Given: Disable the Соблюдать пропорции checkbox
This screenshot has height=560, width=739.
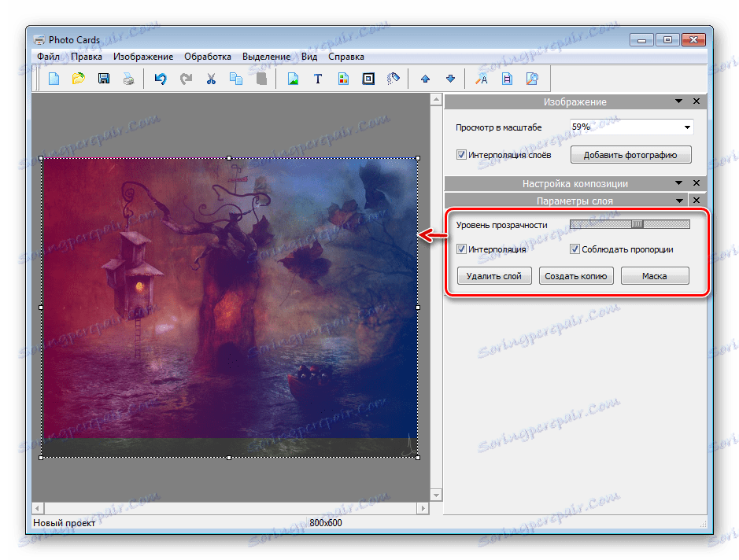Looking at the screenshot, I should pyautogui.click(x=575, y=249).
